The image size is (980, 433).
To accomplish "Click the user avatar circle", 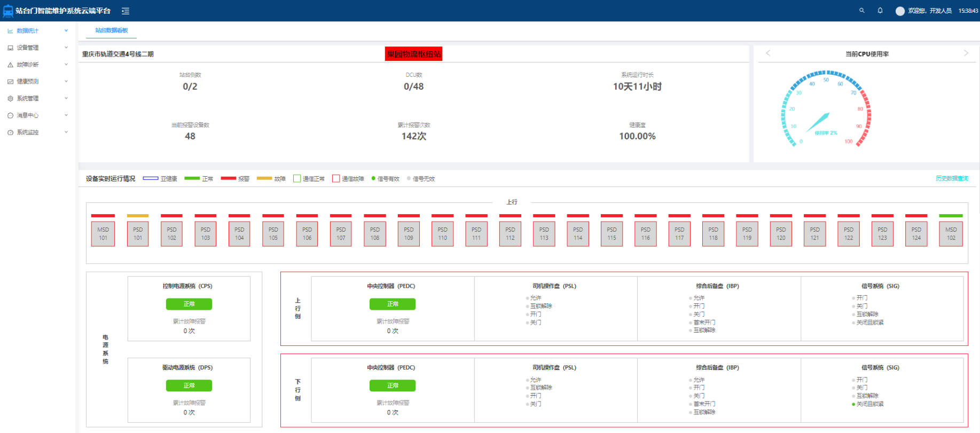I will 900,11.
